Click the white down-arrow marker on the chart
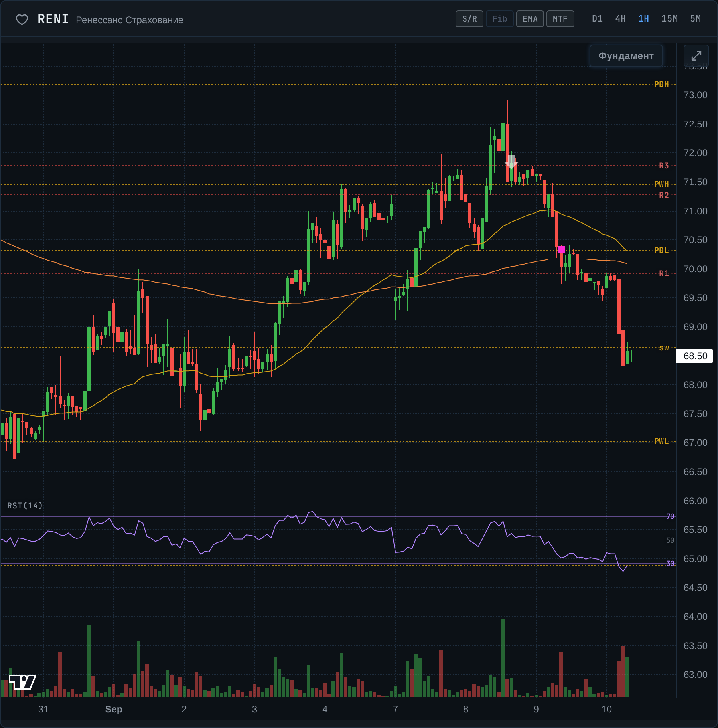The image size is (718, 728). (x=511, y=162)
